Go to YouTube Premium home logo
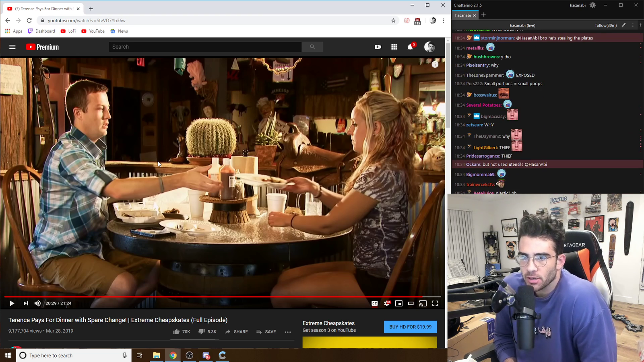 point(42,47)
